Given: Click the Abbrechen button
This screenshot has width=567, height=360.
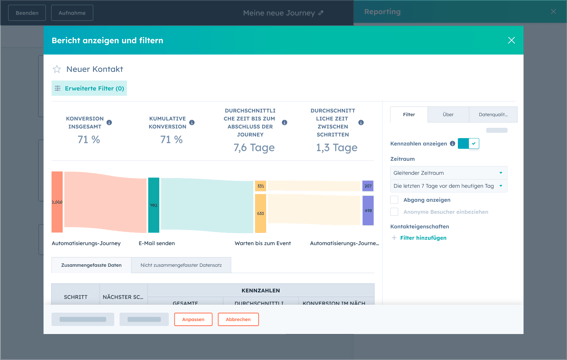Looking at the screenshot, I should coord(238,319).
